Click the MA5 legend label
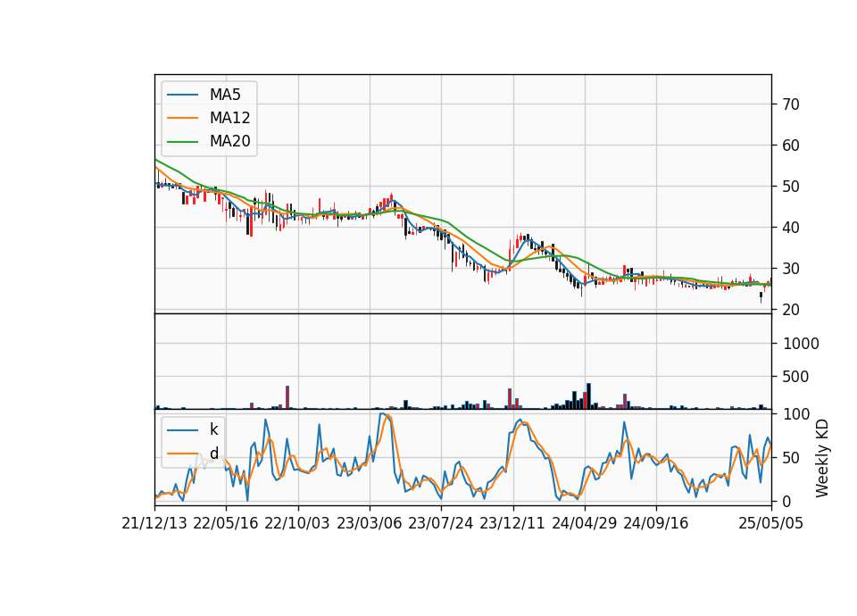Viewport: 857px width, 616px height. [x=225, y=95]
